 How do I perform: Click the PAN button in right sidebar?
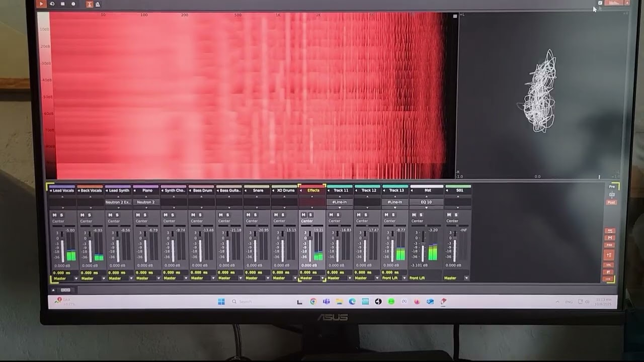pyautogui.click(x=610, y=245)
